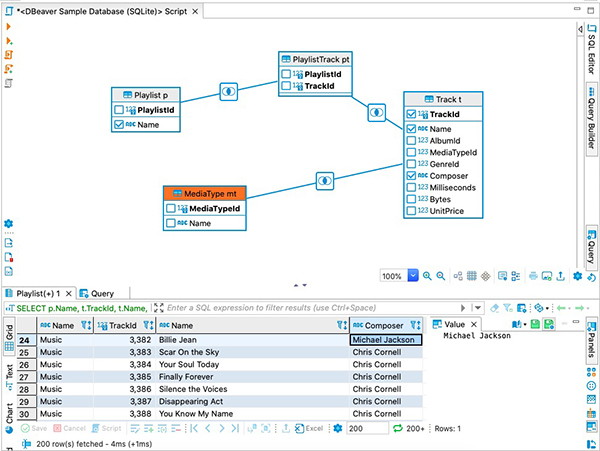Uncheck Composer in the Track t table
This screenshot has width=600, height=451.
point(411,176)
